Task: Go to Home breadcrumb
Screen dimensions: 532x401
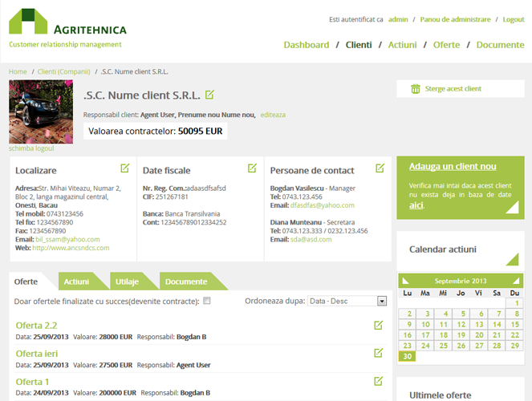Action: tap(18, 71)
